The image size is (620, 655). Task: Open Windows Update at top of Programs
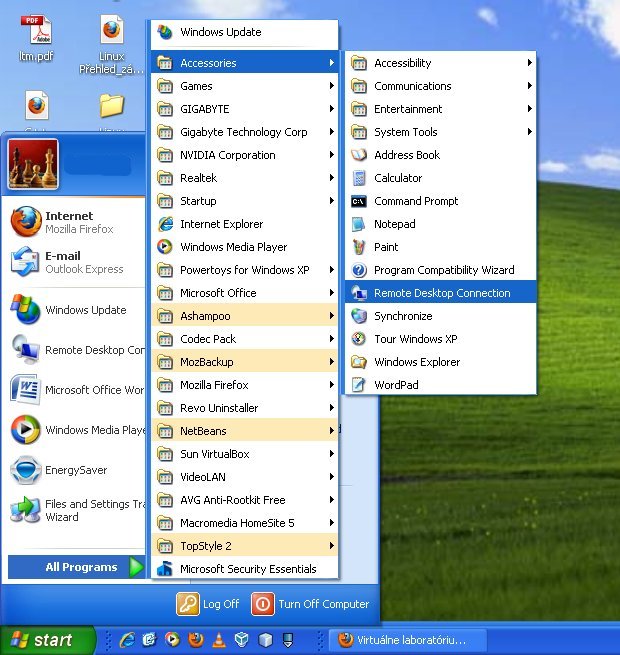click(x=244, y=32)
